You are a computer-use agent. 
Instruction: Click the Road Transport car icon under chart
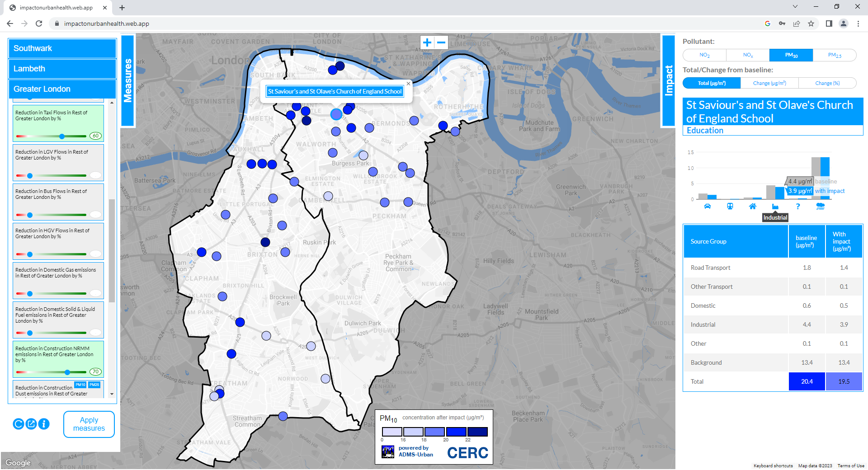tap(708, 207)
